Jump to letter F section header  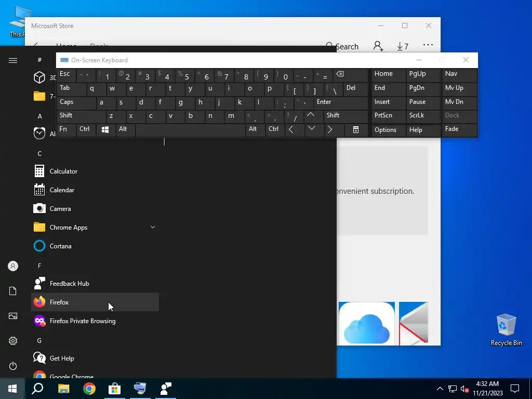pos(39,265)
